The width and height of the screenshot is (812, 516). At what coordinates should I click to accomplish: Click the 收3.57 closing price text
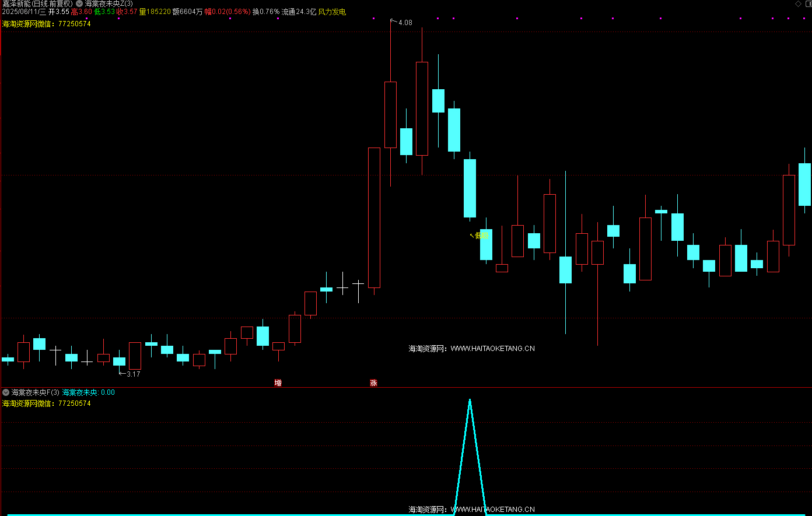point(127,12)
